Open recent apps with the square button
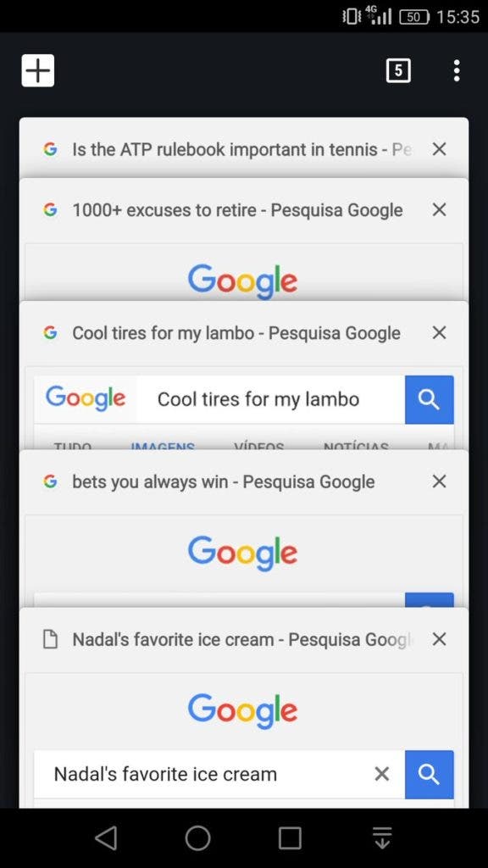This screenshot has width=488, height=868. [290, 838]
